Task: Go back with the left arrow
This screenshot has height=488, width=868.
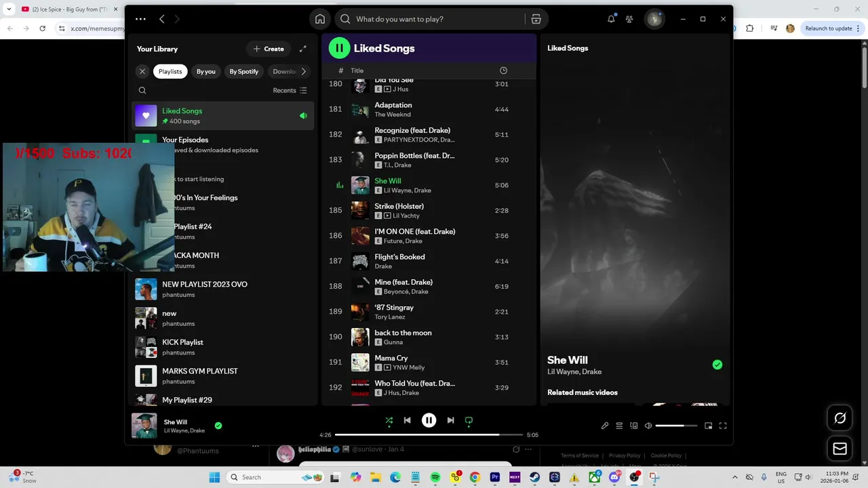Action: pyautogui.click(x=162, y=19)
